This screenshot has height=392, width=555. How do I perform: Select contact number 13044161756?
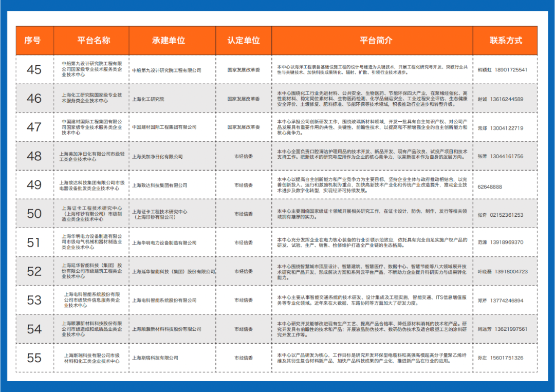507,156
